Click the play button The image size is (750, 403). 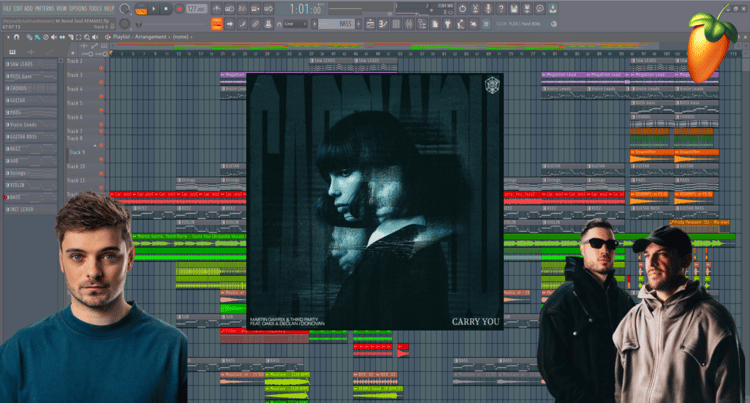(x=154, y=9)
